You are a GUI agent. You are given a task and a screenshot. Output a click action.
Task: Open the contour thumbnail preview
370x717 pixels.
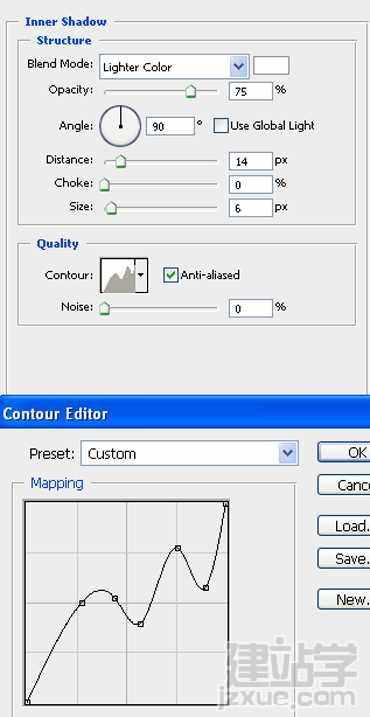click(118, 275)
